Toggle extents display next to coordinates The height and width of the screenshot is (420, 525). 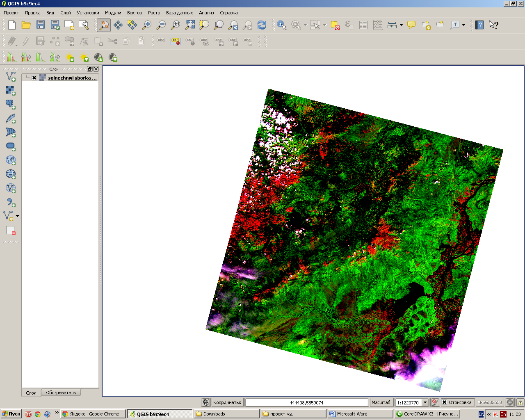[206, 402]
